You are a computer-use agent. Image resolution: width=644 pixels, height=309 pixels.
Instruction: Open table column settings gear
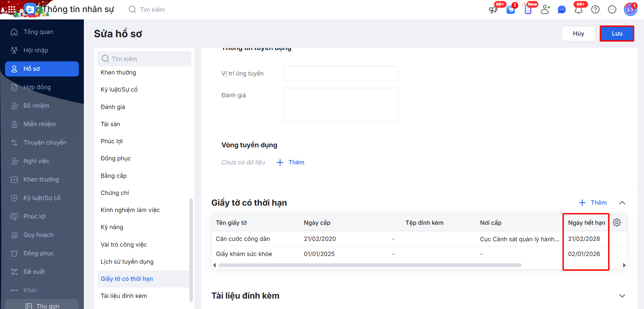pyautogui.click(x=617, y=222)
